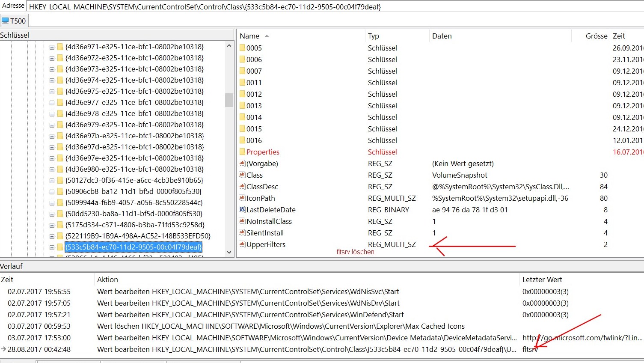This screenshot has height=363, width=644.
Task: Click the (Vorgabe) string value icon
Action: (242, 163)
